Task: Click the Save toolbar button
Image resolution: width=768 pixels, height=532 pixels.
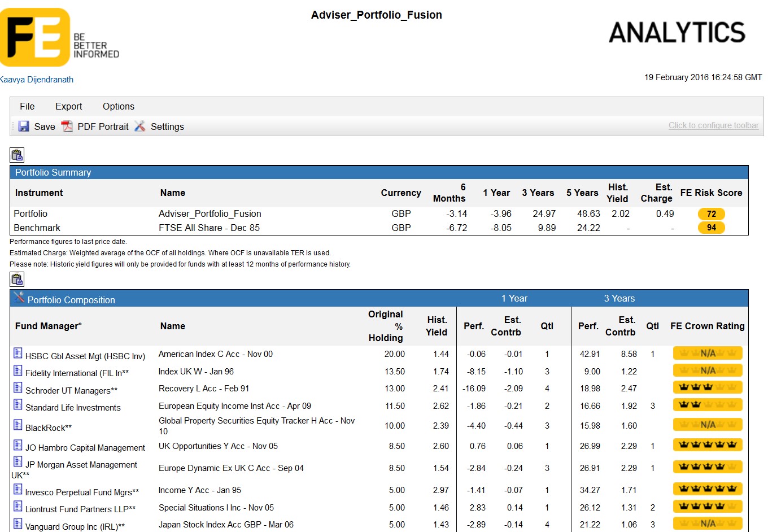Action: coord(37,127)
